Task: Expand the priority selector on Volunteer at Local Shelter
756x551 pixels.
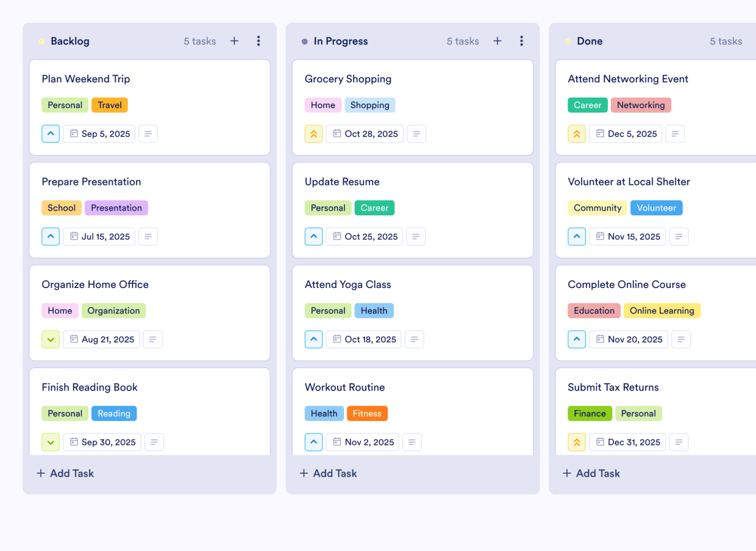Action: [577, 236]
